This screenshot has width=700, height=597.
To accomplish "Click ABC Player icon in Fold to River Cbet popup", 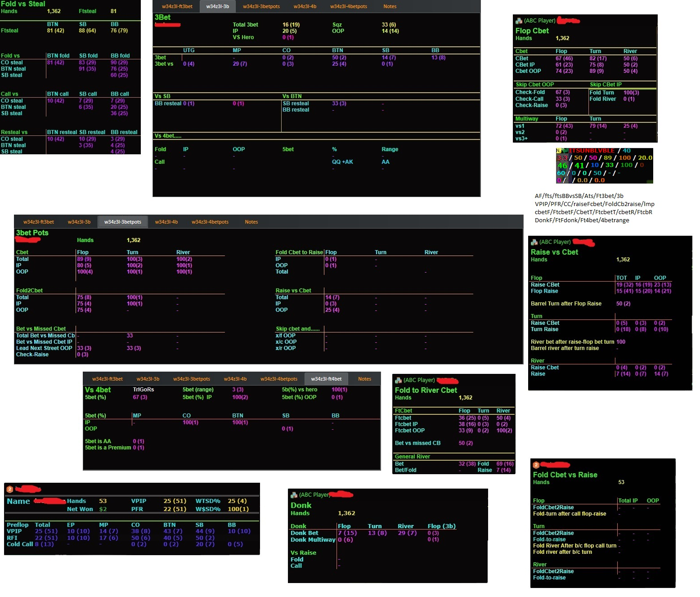I will coord(398,380).
